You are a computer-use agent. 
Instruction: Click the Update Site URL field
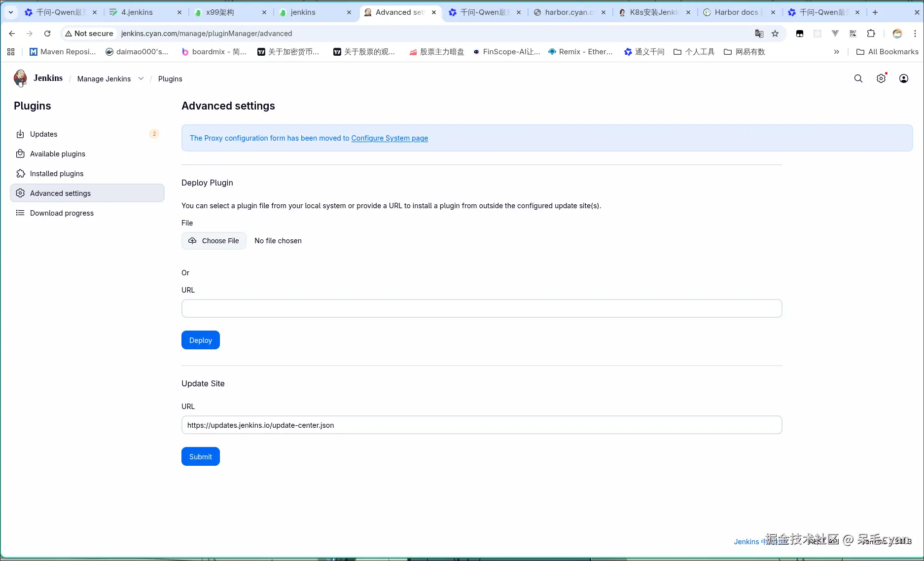482,425
